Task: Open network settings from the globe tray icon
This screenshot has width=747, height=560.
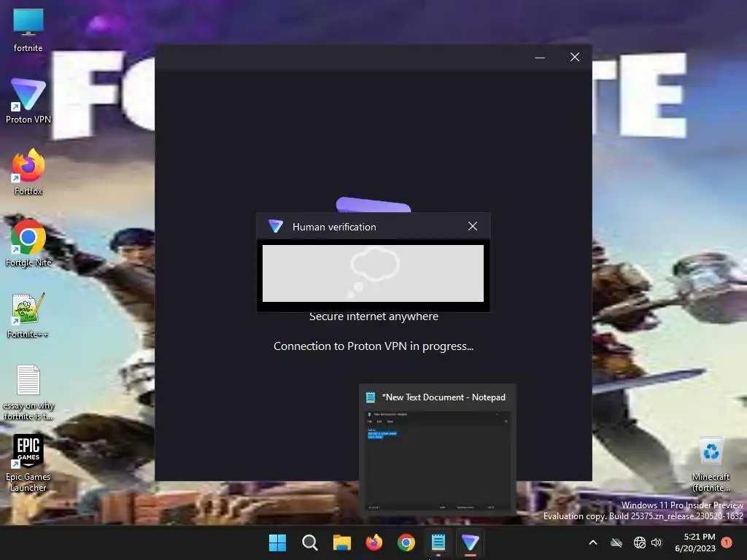Action: (x=639, y=542)
